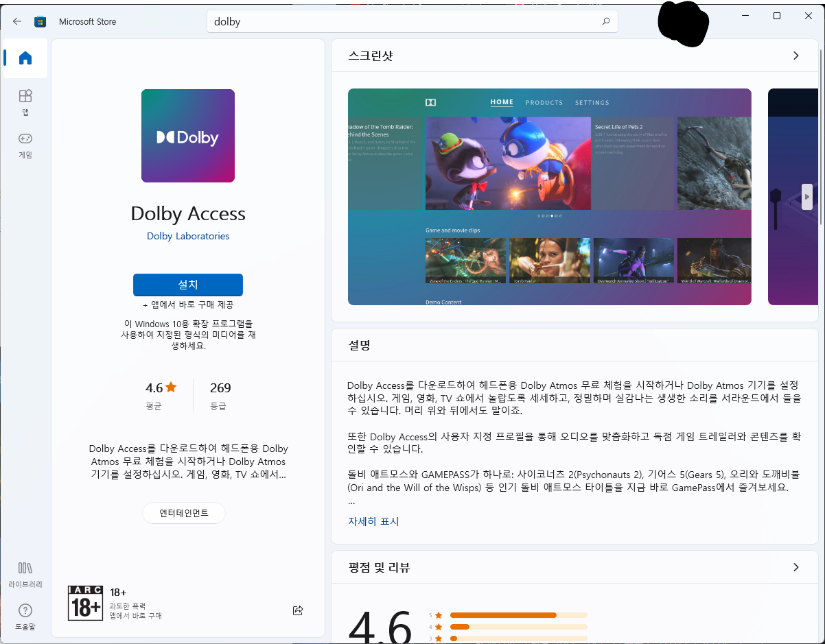Click the Windows 10 extension description text
Screen dimensions: 825x644
point(188,334)
